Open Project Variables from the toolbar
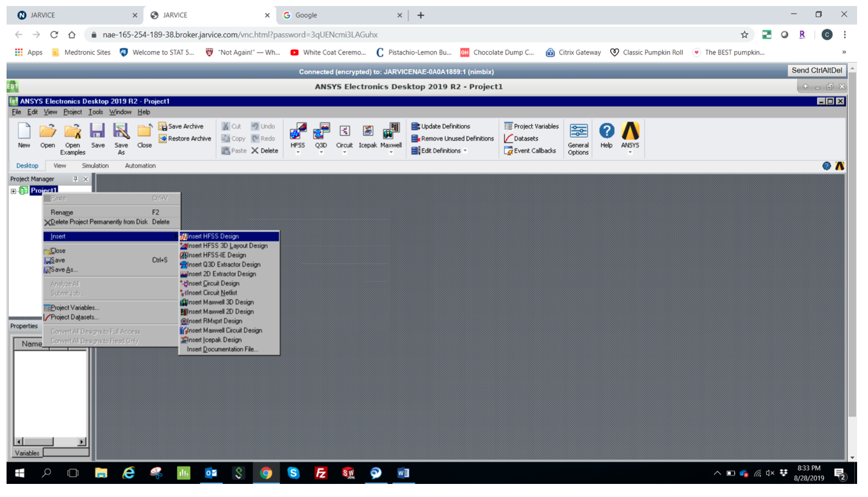Viewport: 868px width, 497px height. pyautogui.click(x=532, y=126)
